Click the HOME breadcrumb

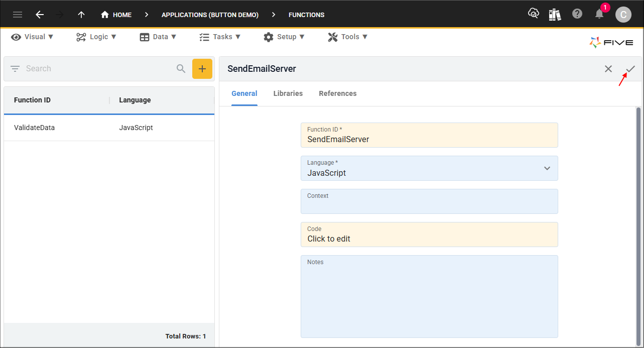[116, 15]
